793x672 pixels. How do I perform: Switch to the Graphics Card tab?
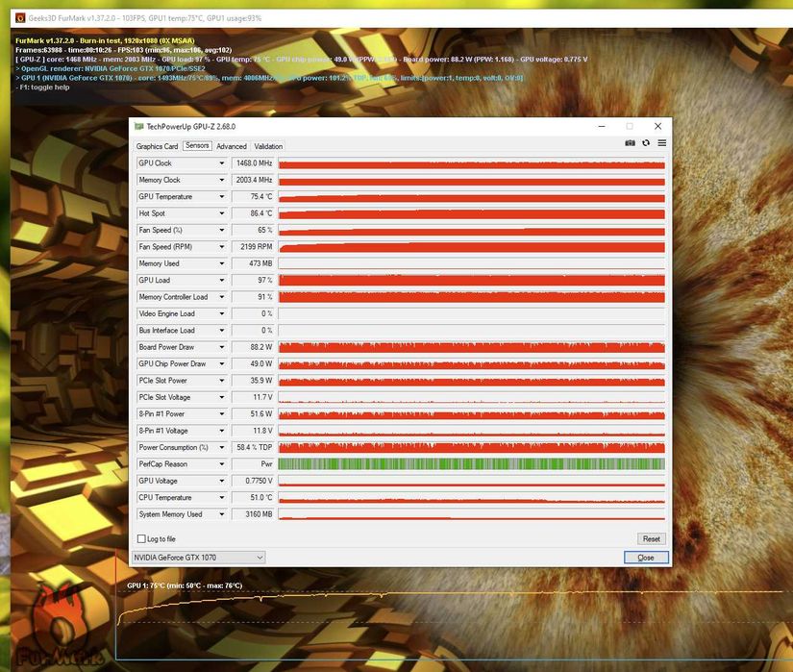click(157, 147)
